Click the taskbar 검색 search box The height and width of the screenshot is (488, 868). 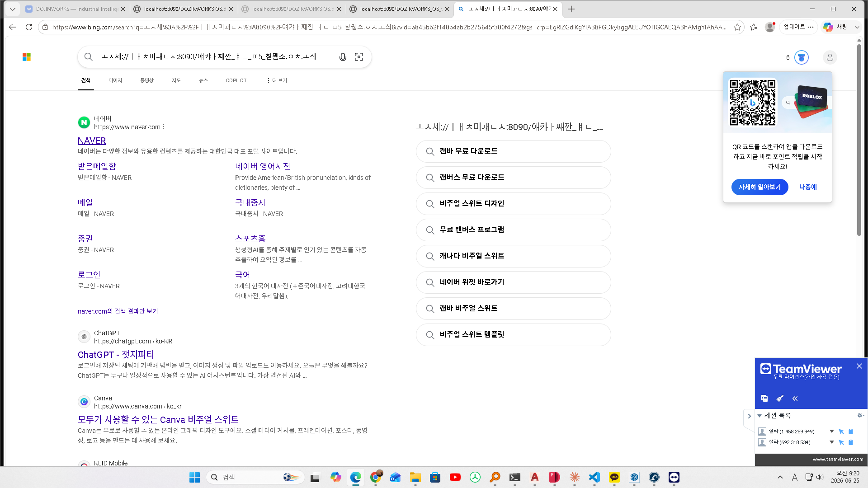click(255, 477)
